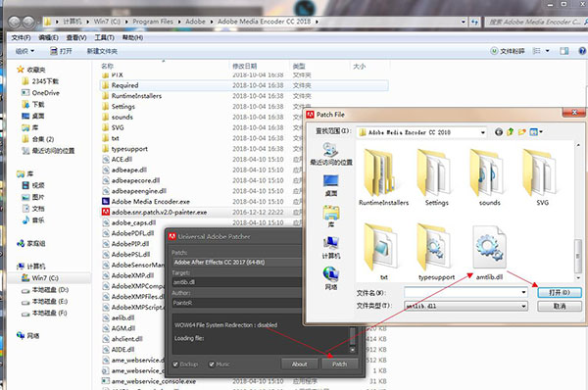The image size is (588, 390).
Task: Go back using Patch File dialog back icon
Action: pos(499,132)
